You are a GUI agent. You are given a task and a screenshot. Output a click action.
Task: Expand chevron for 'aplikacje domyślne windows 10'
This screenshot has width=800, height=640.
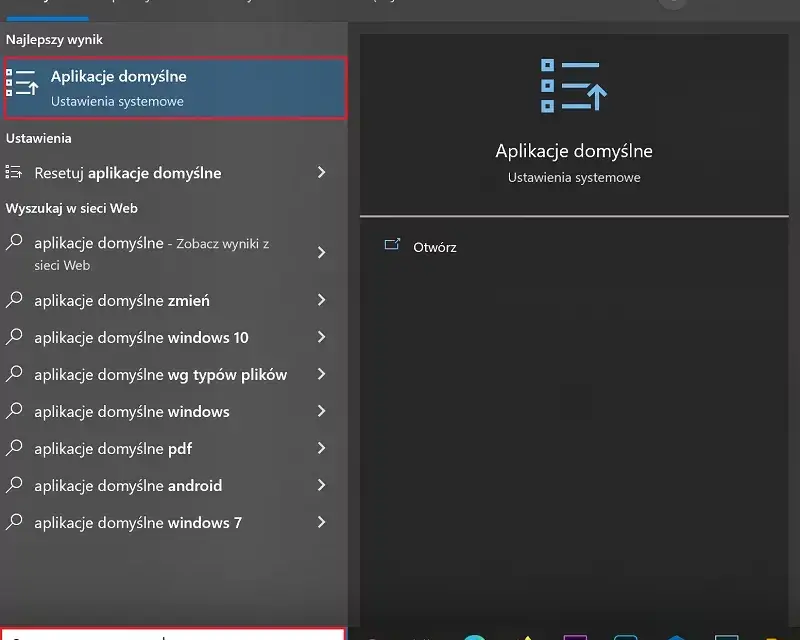tap(321, 337)
